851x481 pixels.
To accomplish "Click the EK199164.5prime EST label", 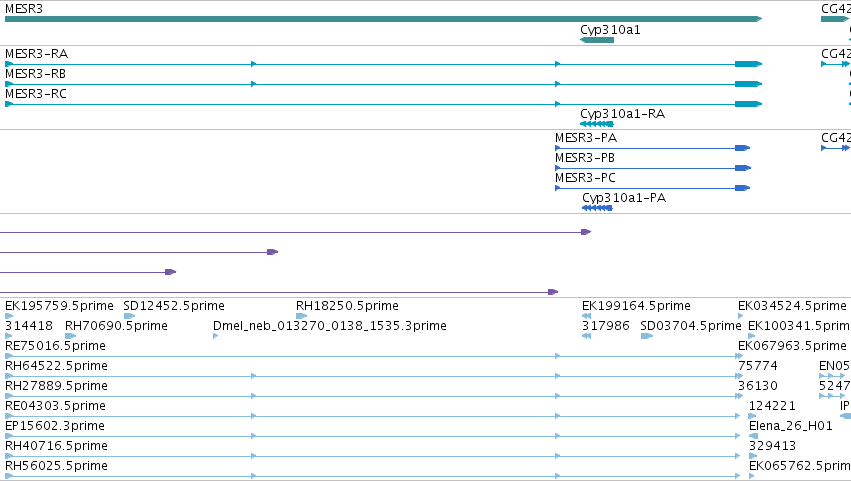I will click(x=636, y=306).
